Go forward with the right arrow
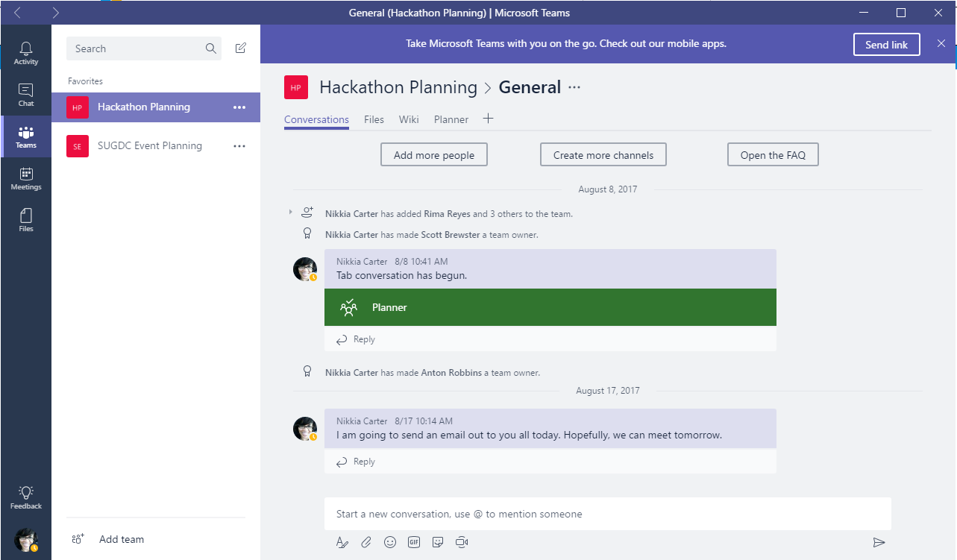The width and height of the screenshot is (957, 560). [x=55, y=13]
